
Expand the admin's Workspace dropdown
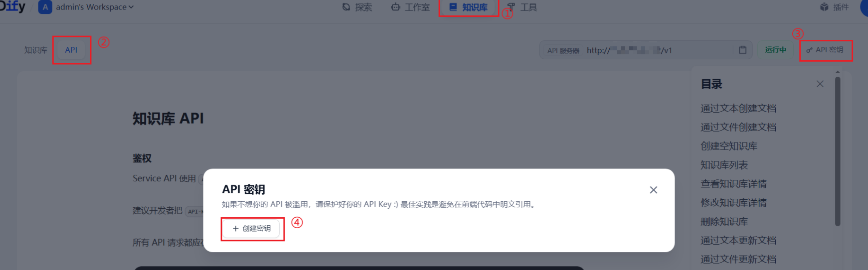point(95,7)
